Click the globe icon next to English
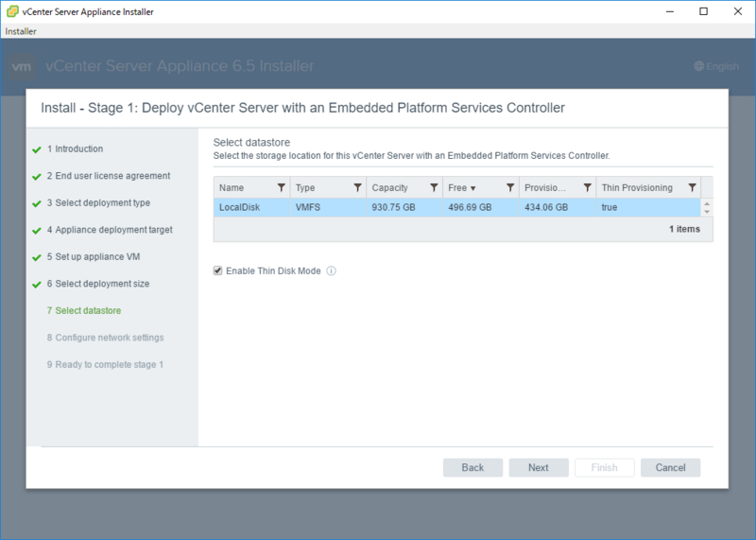 click(698, 66)
